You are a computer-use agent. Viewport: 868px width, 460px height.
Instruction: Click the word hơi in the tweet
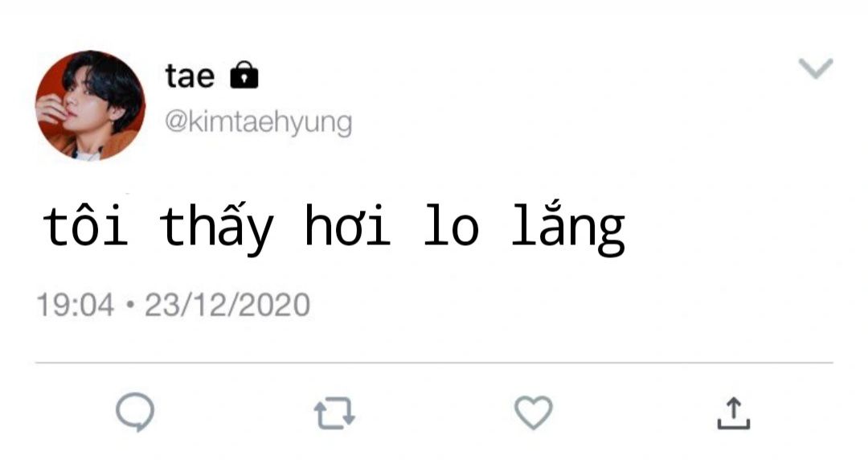[347, 225]
